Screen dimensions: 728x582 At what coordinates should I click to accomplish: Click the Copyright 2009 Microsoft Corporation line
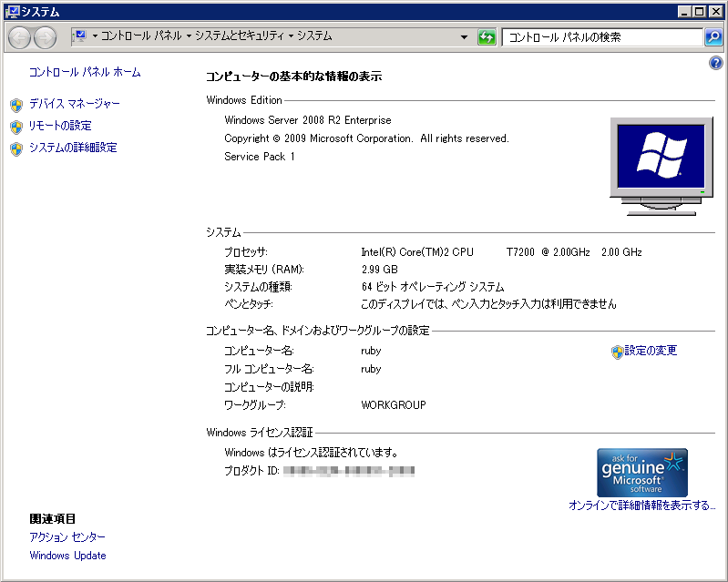tap(367, 138)
